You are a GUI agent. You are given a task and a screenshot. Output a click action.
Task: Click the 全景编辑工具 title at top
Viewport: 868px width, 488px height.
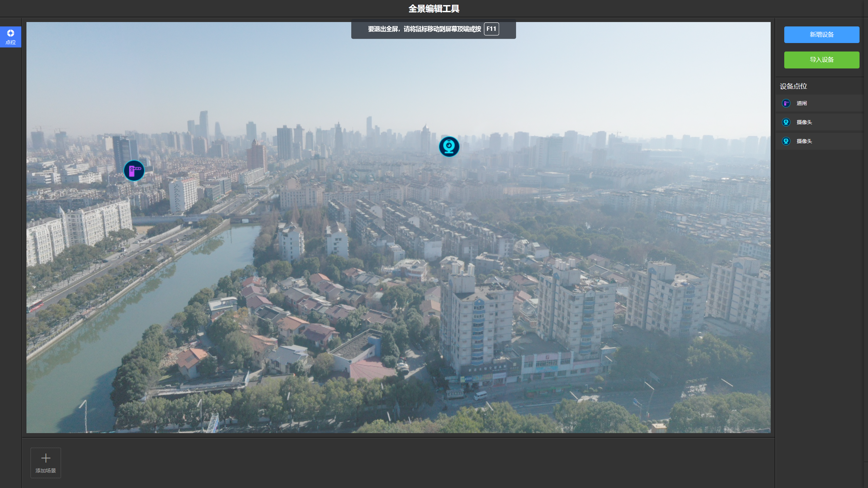[x=434, y=8]
